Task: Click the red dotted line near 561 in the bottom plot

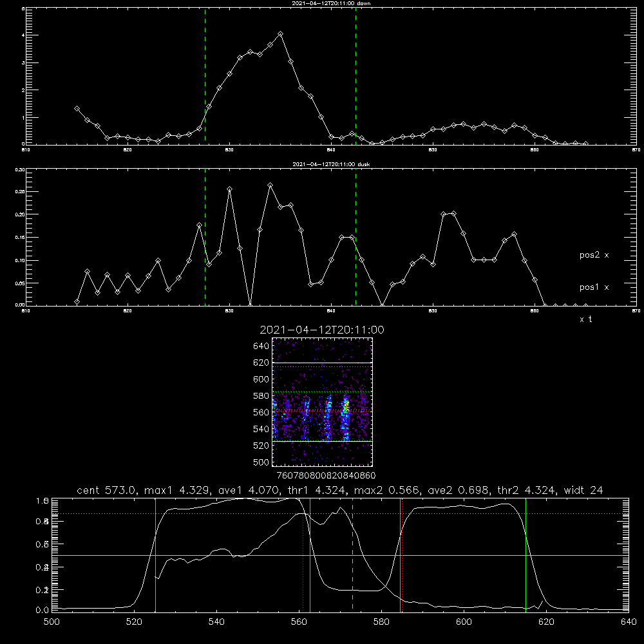Action: tap(303, 554)
